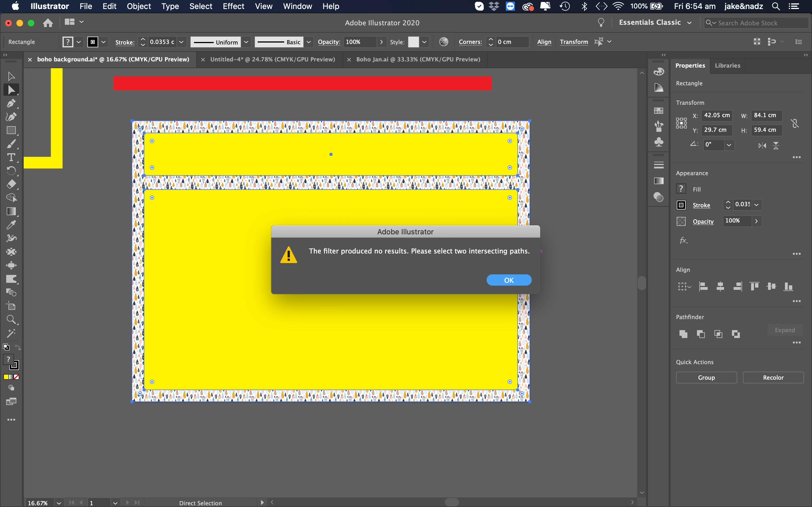Open the Uniform stroke profile dropdown
Screen dimensions: 812x507
[x=246, y=42]
